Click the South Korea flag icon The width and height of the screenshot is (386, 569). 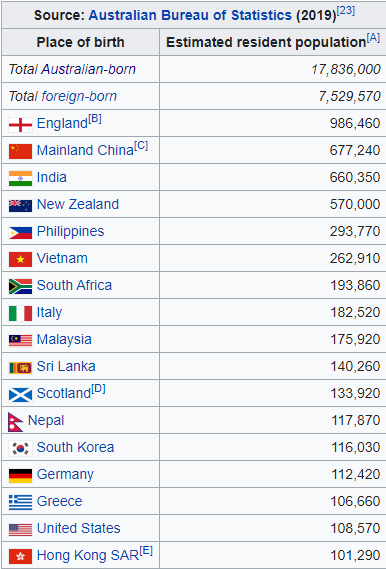pos(20,449)
